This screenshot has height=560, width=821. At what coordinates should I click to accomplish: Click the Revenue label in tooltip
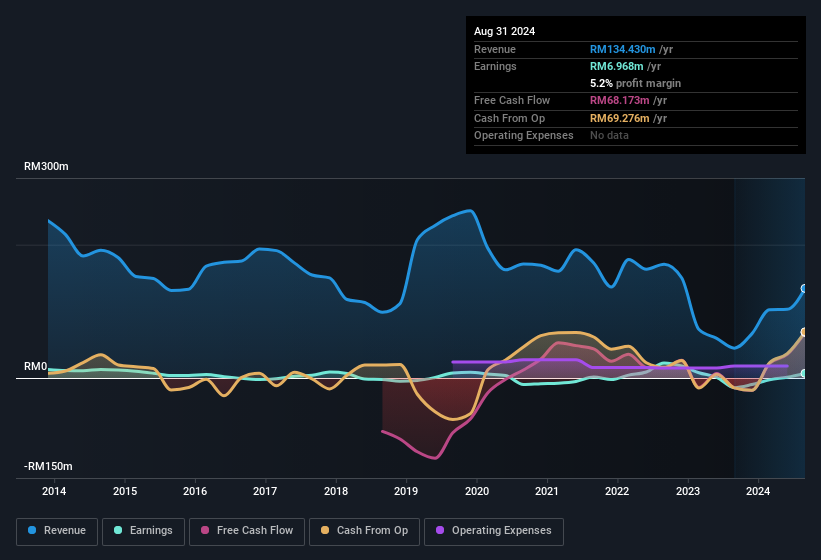(495, 49)
